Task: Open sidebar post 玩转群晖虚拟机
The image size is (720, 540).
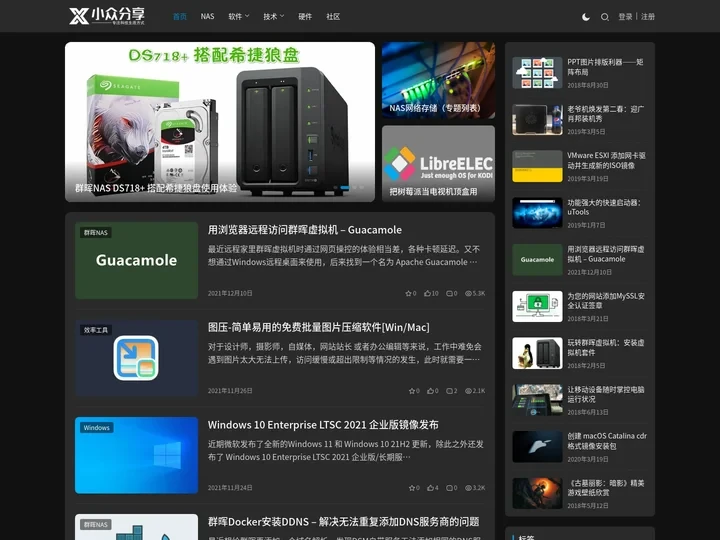Action: pyautogui.click(x=606, y=347)
